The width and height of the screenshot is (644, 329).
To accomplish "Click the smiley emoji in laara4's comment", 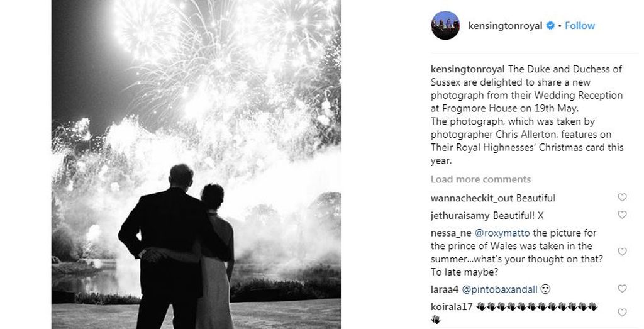I will 545,289.
